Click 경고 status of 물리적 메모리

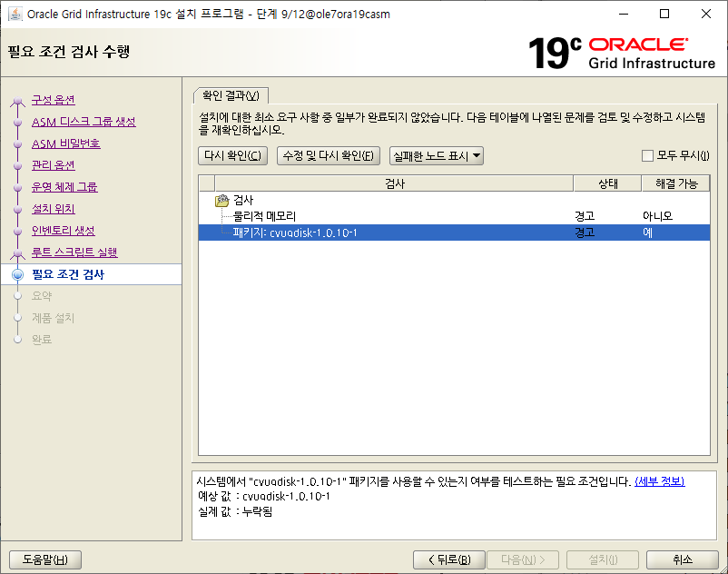coord(585,216)
